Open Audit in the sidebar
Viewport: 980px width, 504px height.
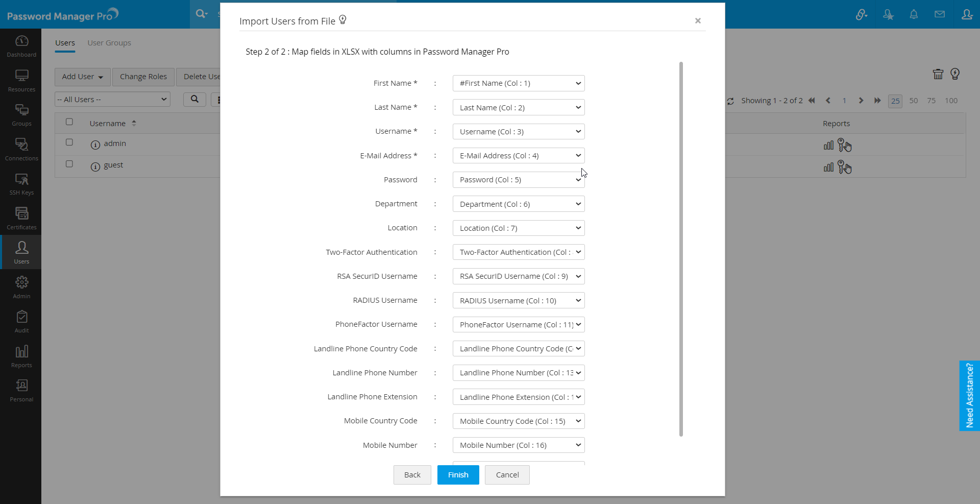[21, 322]
